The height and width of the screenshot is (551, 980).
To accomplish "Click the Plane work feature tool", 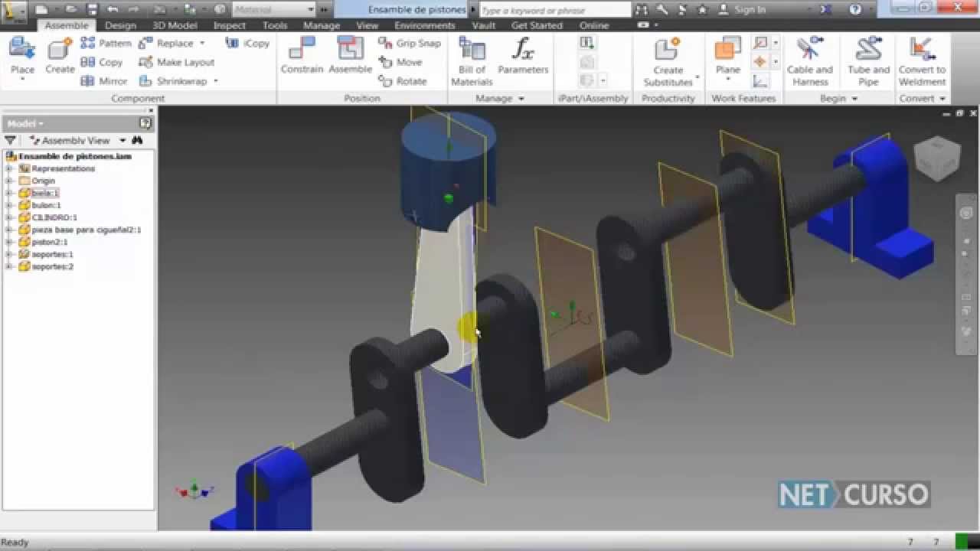I will [727, 58].
